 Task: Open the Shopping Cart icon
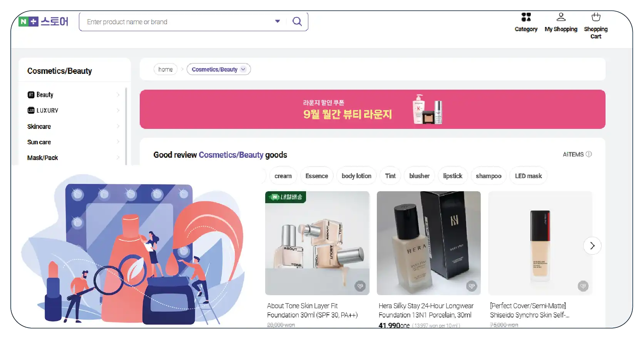pyautogui.click(x=595, y=17)
